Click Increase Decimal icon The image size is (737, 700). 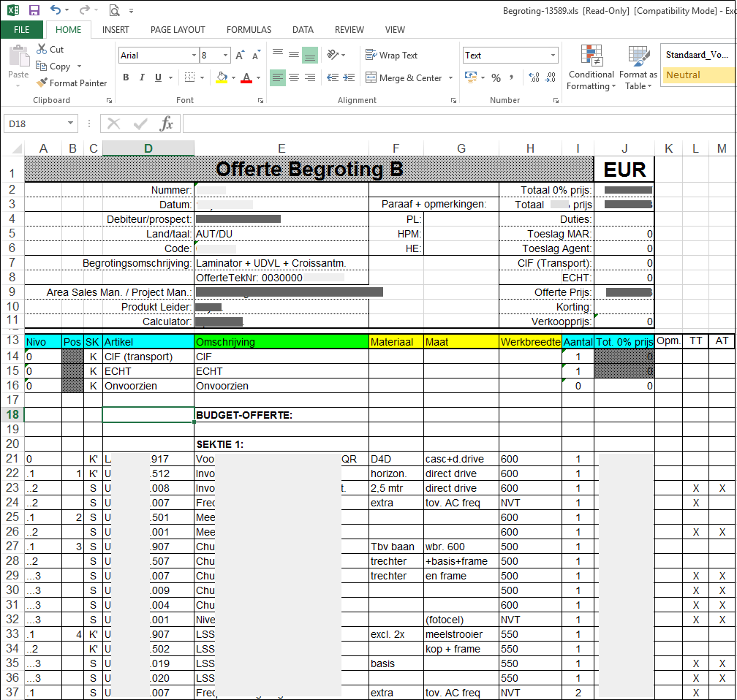(x=534, y=77)
